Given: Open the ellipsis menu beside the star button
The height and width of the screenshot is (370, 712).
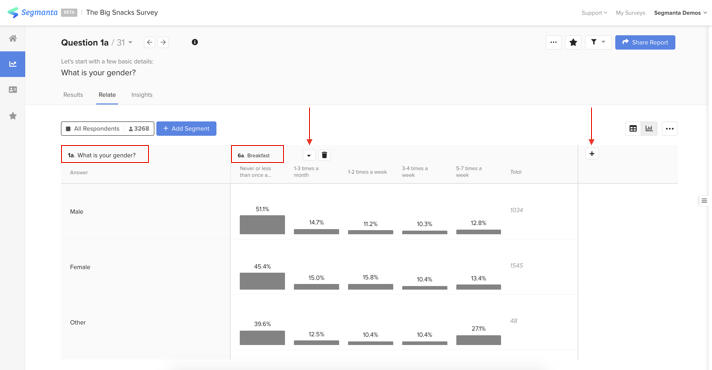Looking at the screenshot, I should [x=554, y=42].
